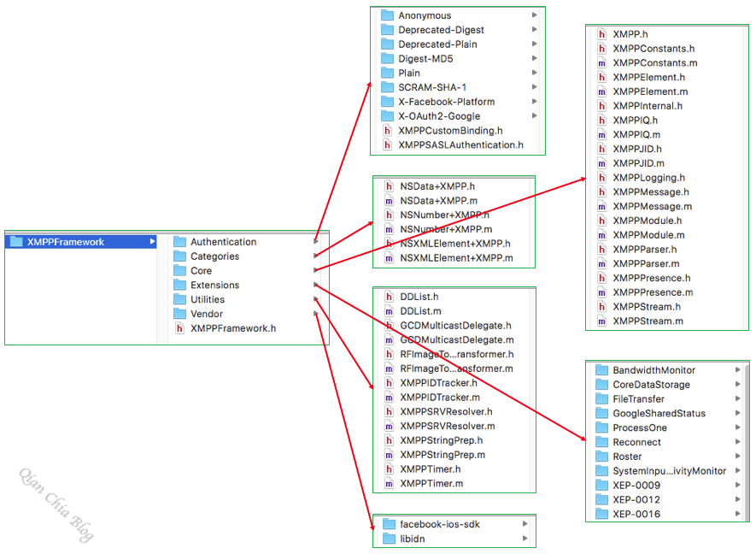Click the XMPPIDTracker.m implementation icon

click(389, 398)
